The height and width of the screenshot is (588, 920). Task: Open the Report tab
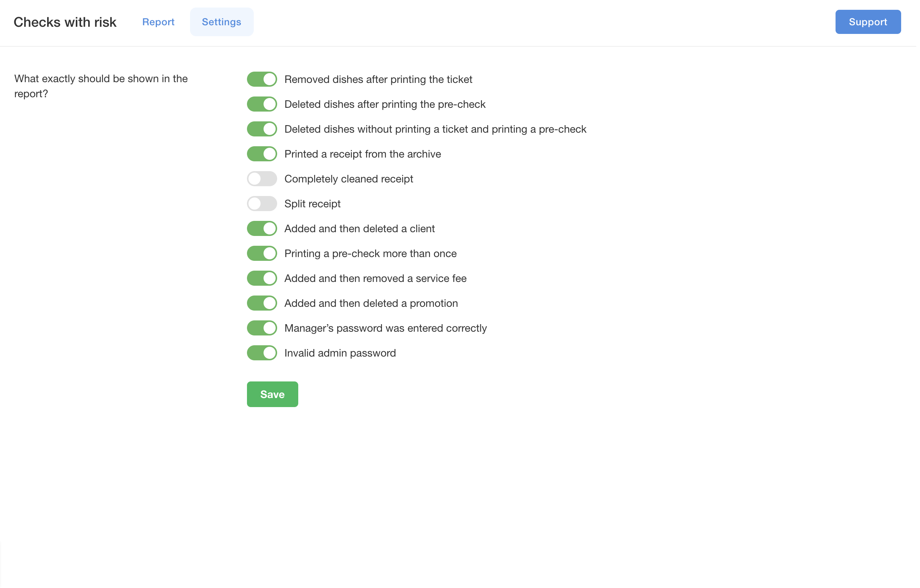158,22
